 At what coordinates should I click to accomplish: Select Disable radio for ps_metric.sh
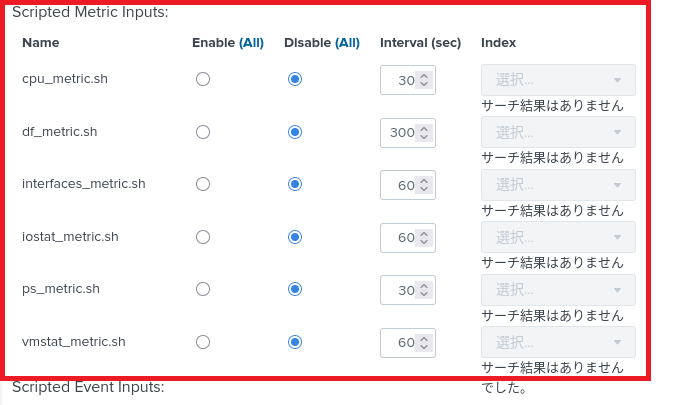click(294, 289)
